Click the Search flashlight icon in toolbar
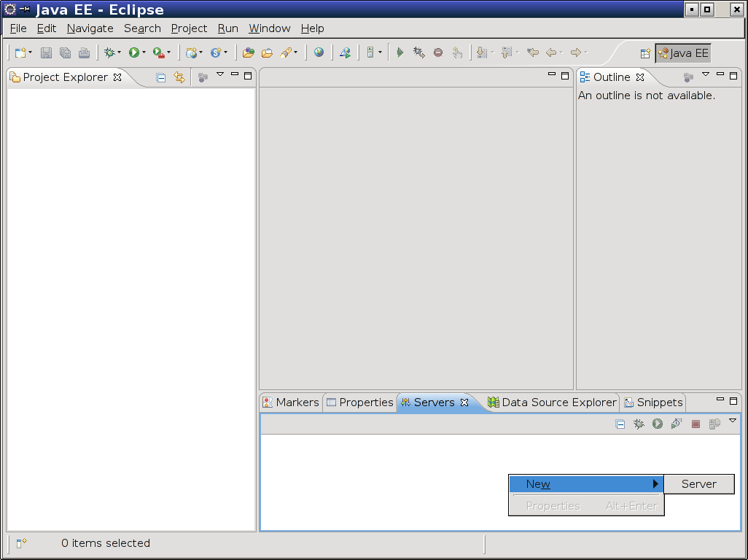Screen dimensions: 748x560 (x=286, y=52)
